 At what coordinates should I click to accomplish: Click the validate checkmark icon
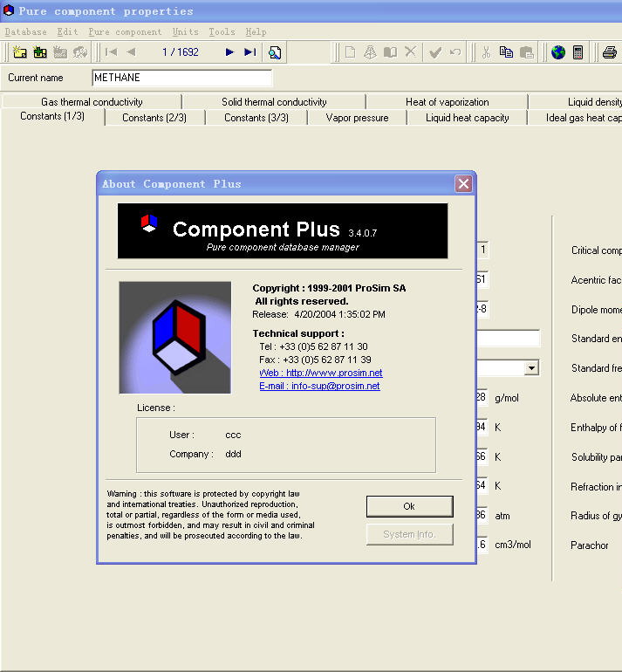pos(435,52)
